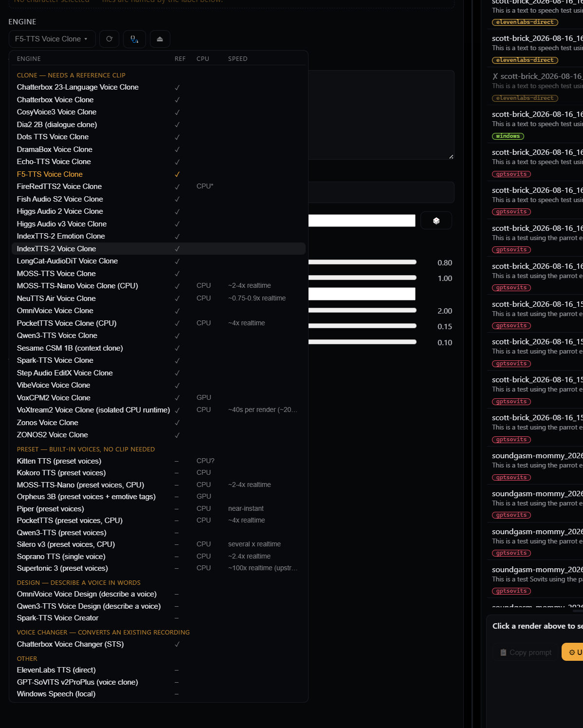Select Spark-TTS Voice Creator

[x=159, y=618]
